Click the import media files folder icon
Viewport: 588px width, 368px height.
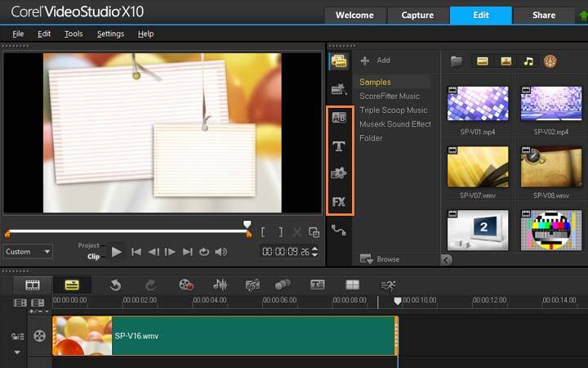pos(456,61)
